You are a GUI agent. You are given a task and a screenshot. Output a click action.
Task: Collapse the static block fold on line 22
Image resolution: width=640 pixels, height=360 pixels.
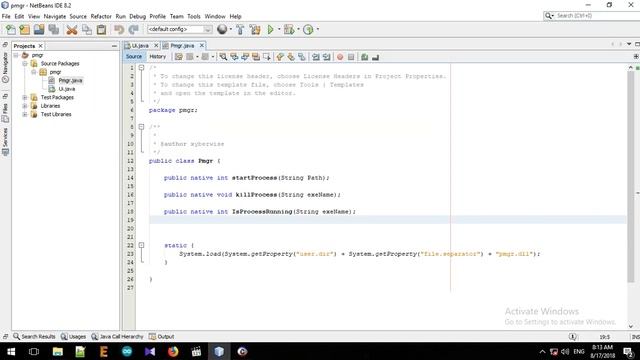point(141,245)
